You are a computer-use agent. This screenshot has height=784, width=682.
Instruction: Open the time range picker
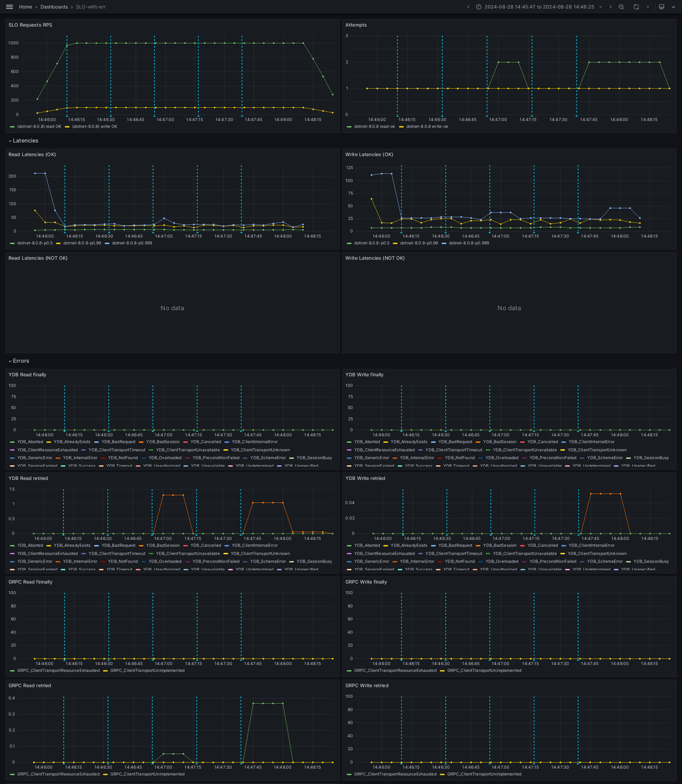coord(539,7)
